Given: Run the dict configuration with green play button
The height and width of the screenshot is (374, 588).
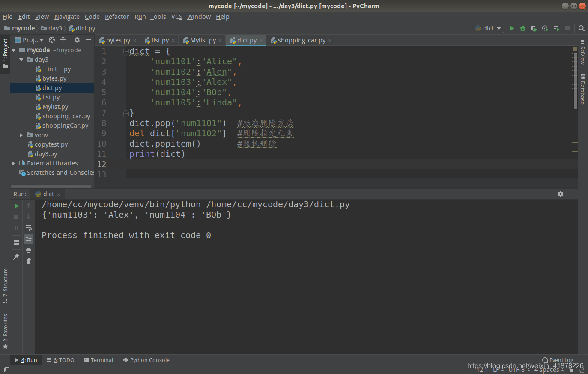Looking at the screenshot, I should [512, 28].
